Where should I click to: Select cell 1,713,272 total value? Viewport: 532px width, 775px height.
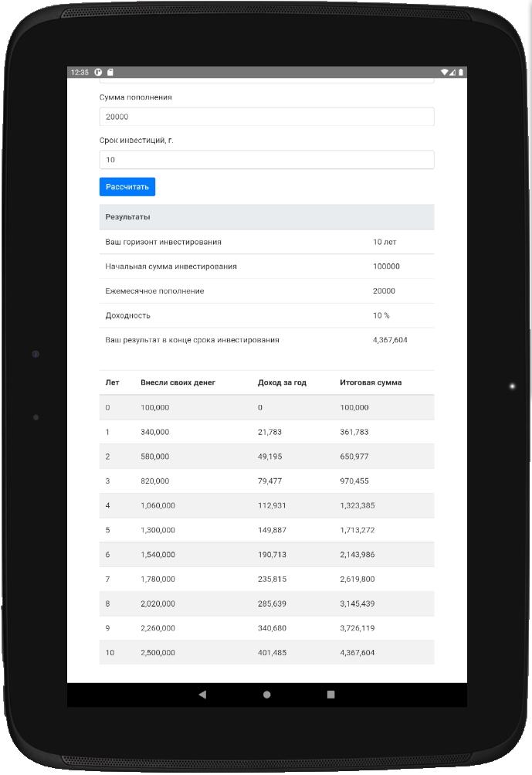(x=357, y=530)
